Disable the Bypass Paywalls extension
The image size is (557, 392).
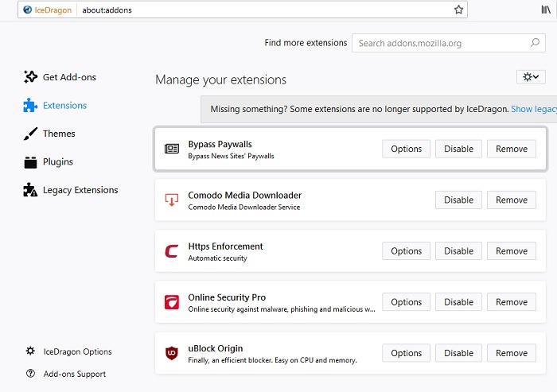point(458,149)
